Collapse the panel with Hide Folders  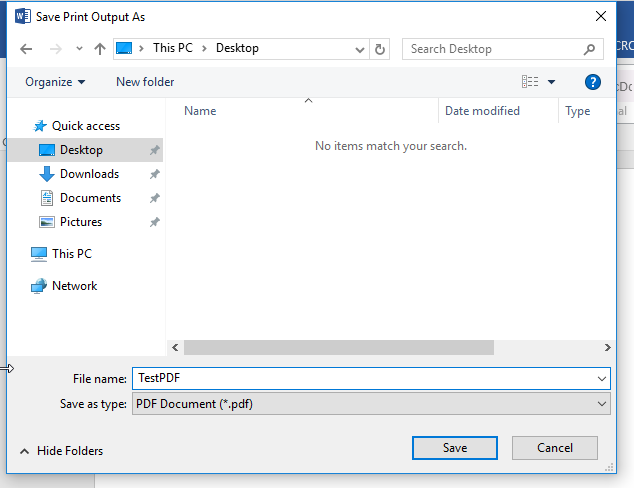(61, 451)
